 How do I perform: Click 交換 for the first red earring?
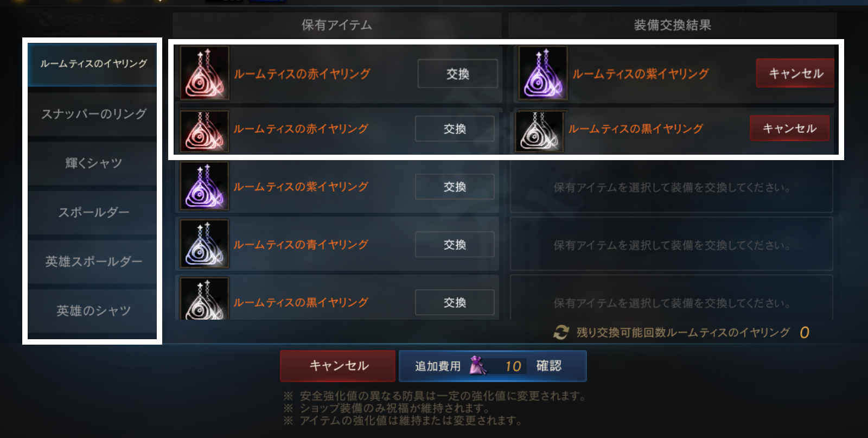[457, 74]
